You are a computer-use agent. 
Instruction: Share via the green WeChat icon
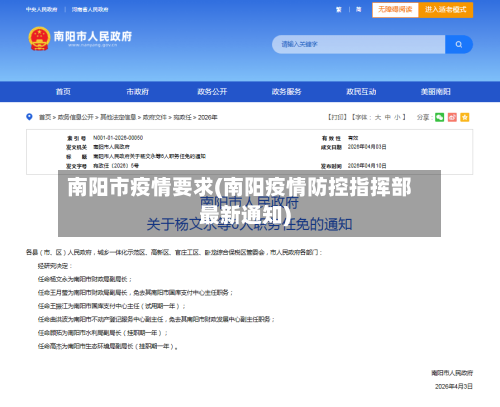[439, 117]
